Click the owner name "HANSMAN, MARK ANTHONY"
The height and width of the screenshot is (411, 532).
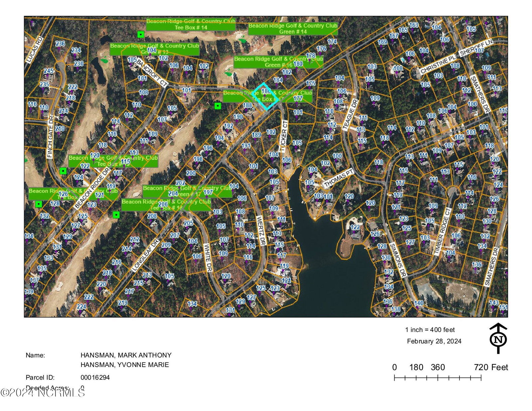[x=126, y=355]
